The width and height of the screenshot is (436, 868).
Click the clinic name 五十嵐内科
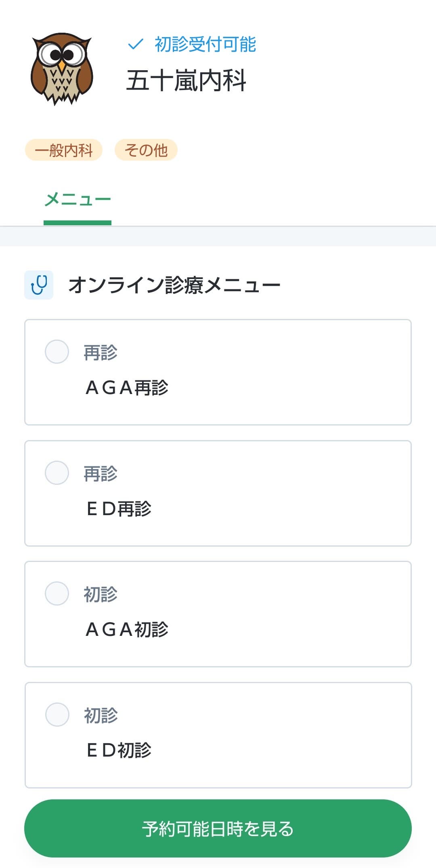click(x=186, y=81)
